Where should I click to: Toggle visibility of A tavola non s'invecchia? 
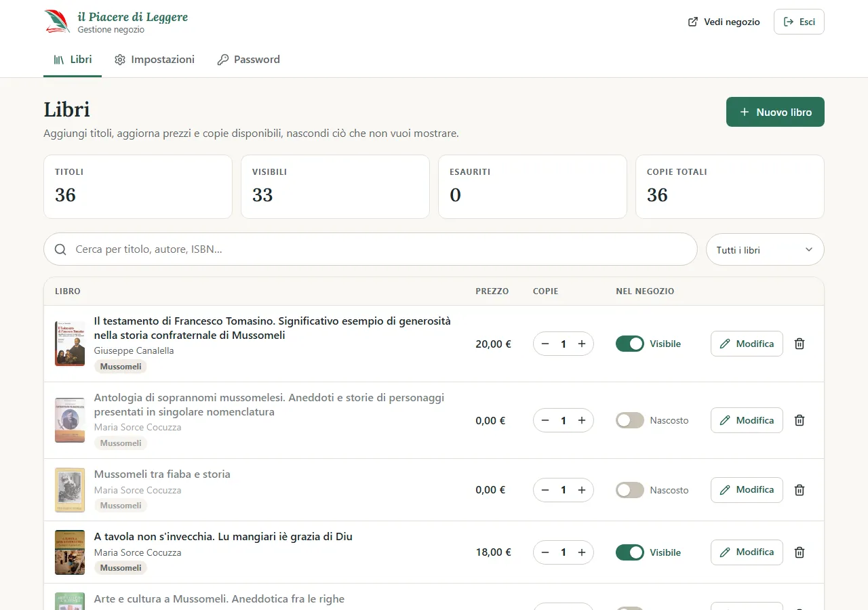point(630,552)
